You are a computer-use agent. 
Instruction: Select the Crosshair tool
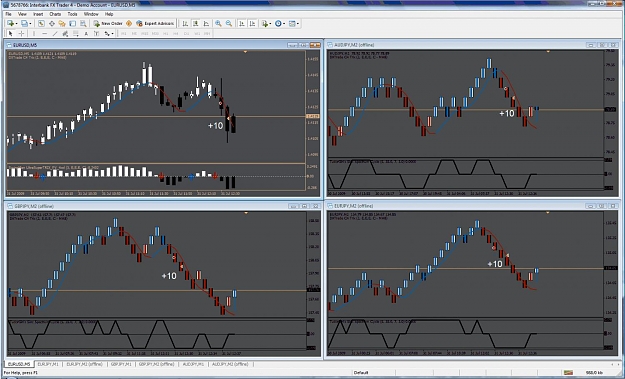(22, 33)
